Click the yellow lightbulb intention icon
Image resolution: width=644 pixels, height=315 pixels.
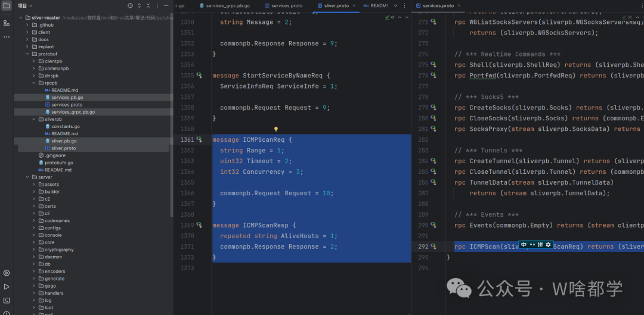276,129
